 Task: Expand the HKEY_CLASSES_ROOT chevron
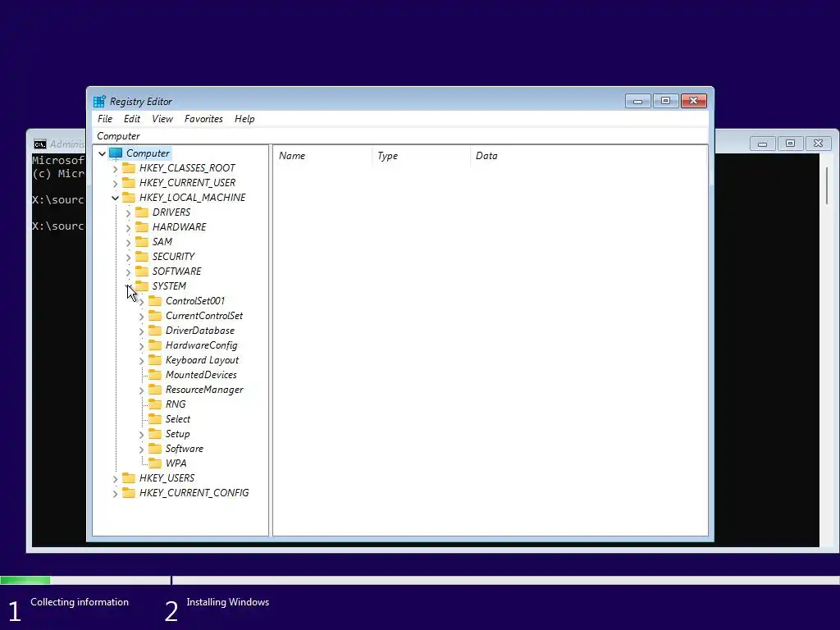click(115, 169)
